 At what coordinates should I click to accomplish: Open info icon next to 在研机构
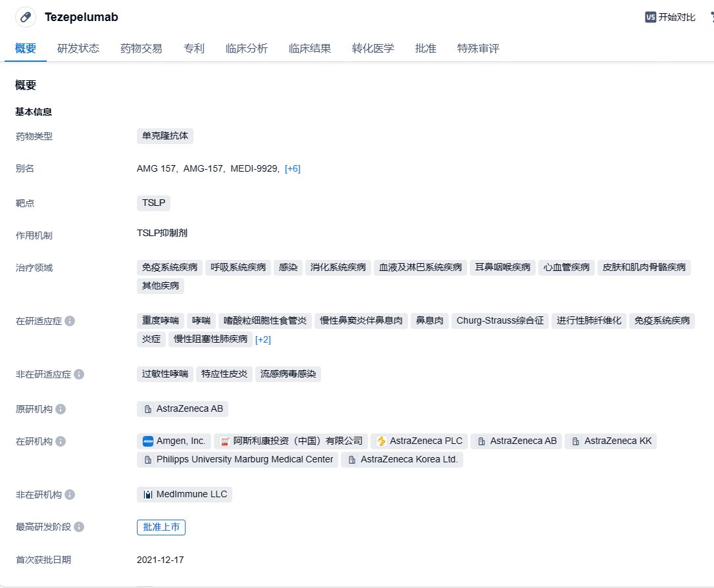pyautogui.click(x=61, y=441)
